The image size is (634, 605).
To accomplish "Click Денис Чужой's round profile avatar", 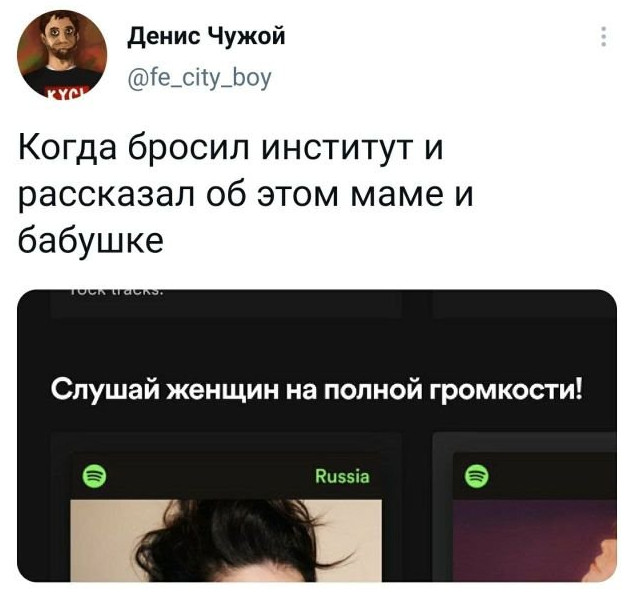I will tap(62, 53).
